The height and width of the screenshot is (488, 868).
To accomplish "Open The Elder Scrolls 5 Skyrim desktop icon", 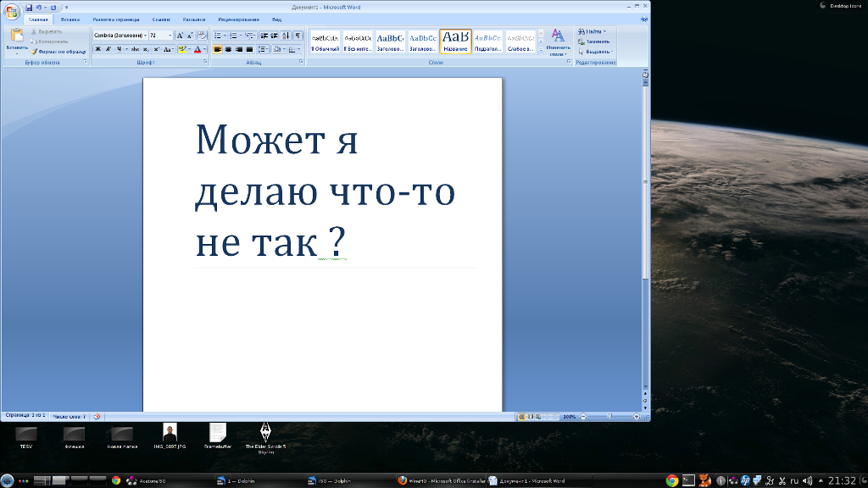I will (265, 432).
